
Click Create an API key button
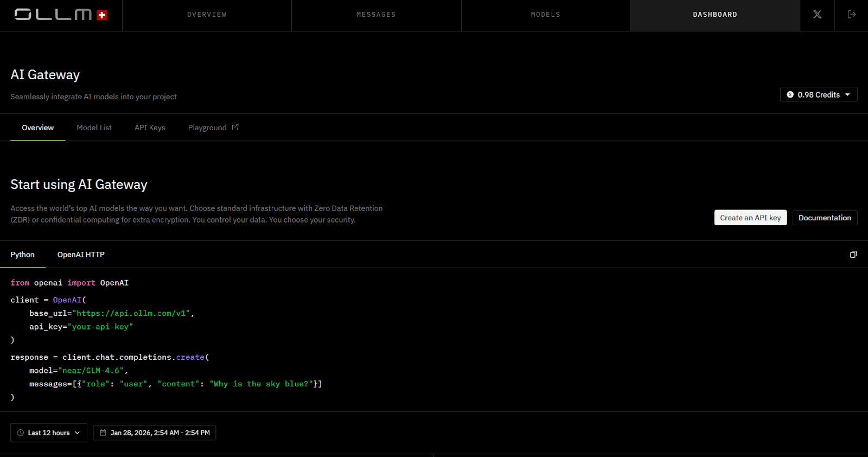pos(750,218)
